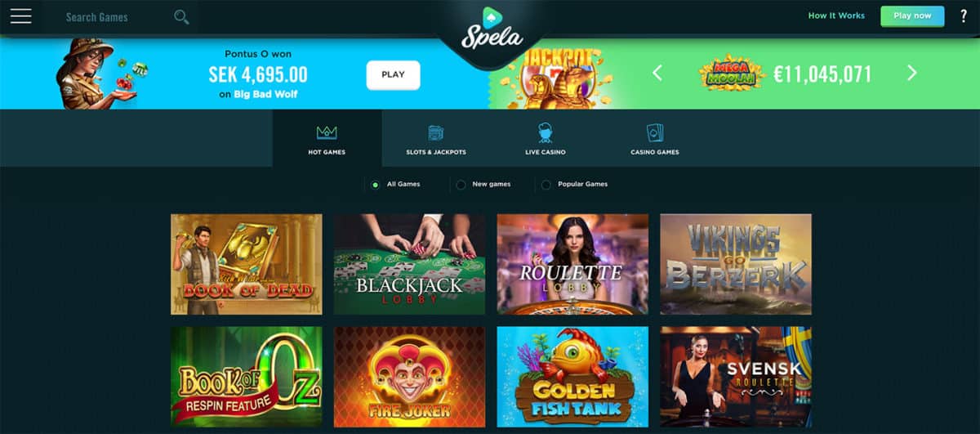Click the Spela logo

pos(489,30)
